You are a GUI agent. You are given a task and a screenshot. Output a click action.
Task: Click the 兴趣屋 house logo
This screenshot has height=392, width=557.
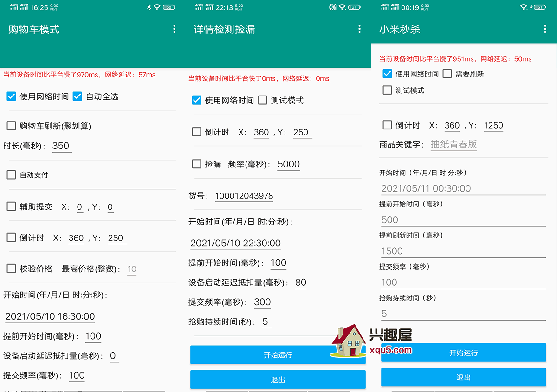tap(348, 341)
